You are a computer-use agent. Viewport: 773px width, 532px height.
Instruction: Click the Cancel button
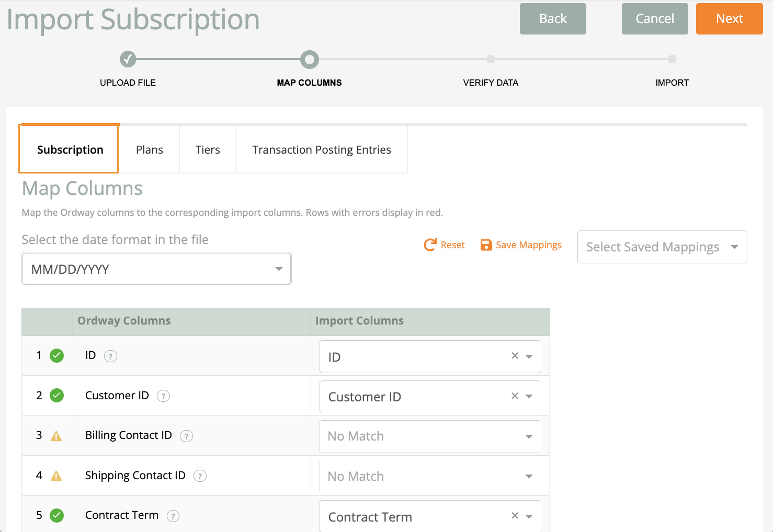(x=655, y=19)
